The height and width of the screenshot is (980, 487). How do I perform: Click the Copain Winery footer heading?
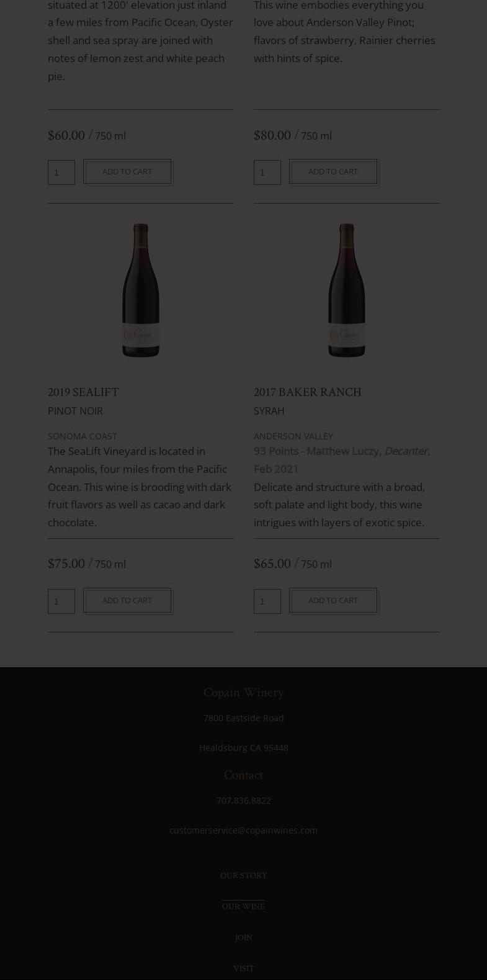point(243,693)
